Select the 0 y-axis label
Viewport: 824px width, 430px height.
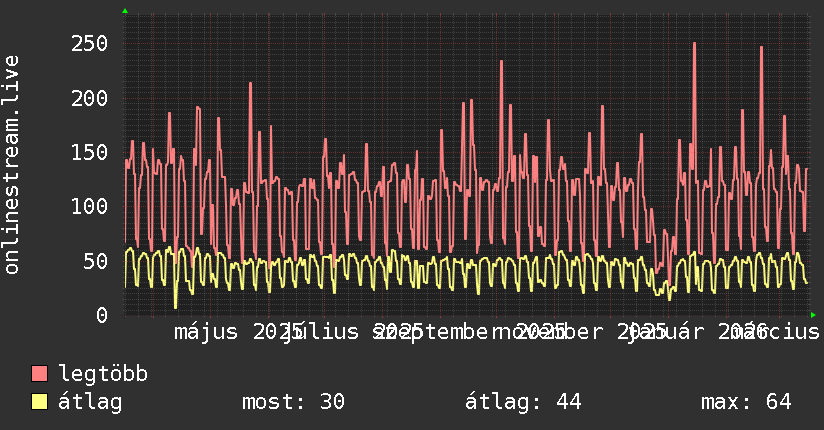(x=102, y=315)
